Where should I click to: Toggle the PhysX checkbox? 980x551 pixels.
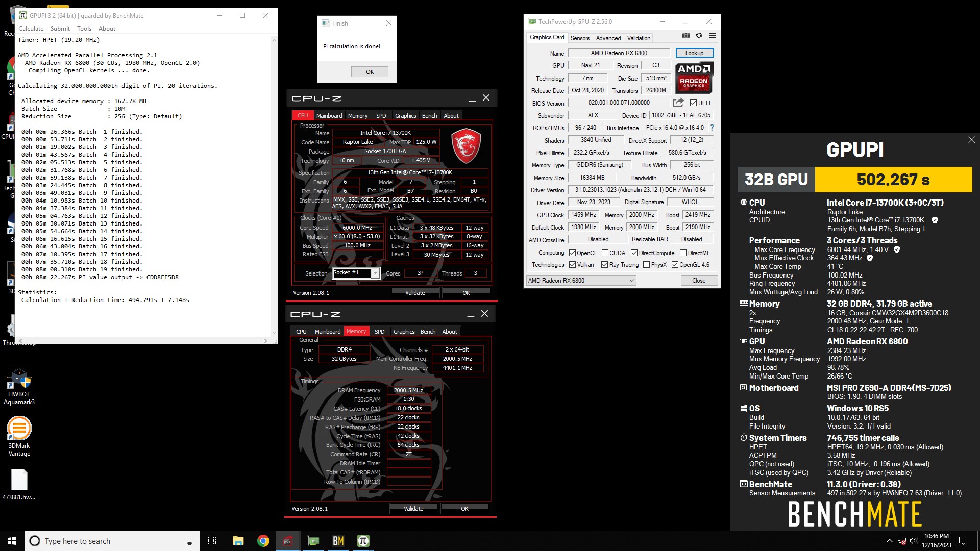point(646,265)
